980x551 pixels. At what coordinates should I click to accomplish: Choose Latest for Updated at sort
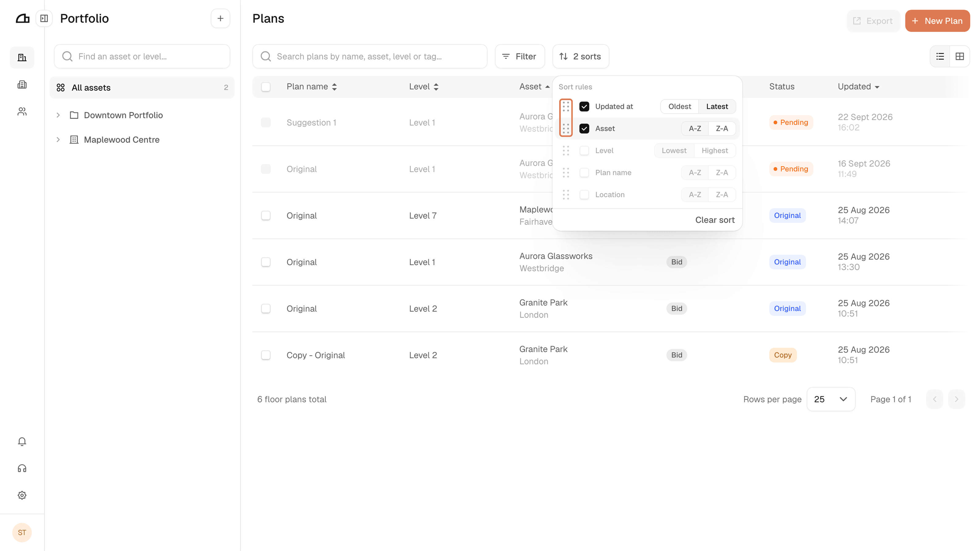pyautogui.click(x=717, y=107)
